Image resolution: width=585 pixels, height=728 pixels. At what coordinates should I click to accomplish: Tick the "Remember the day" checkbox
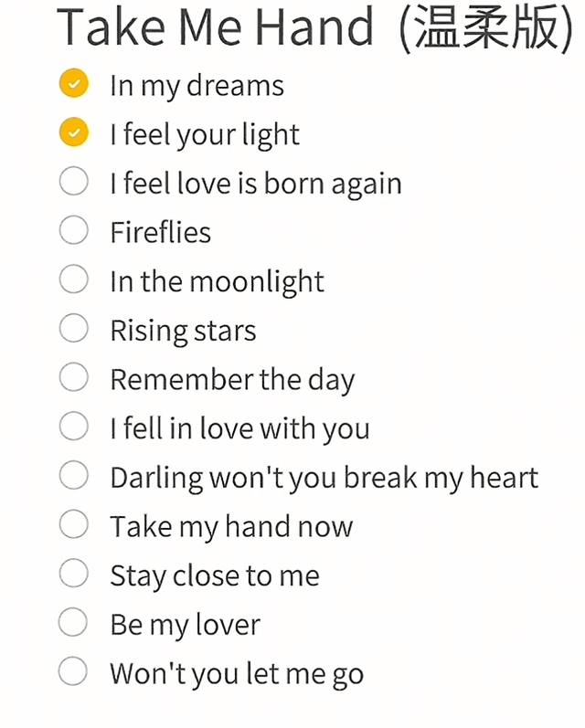[73, 376]
